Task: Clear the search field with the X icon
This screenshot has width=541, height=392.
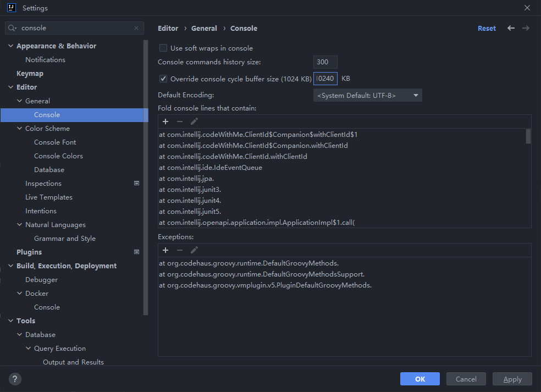Action: 136,28
